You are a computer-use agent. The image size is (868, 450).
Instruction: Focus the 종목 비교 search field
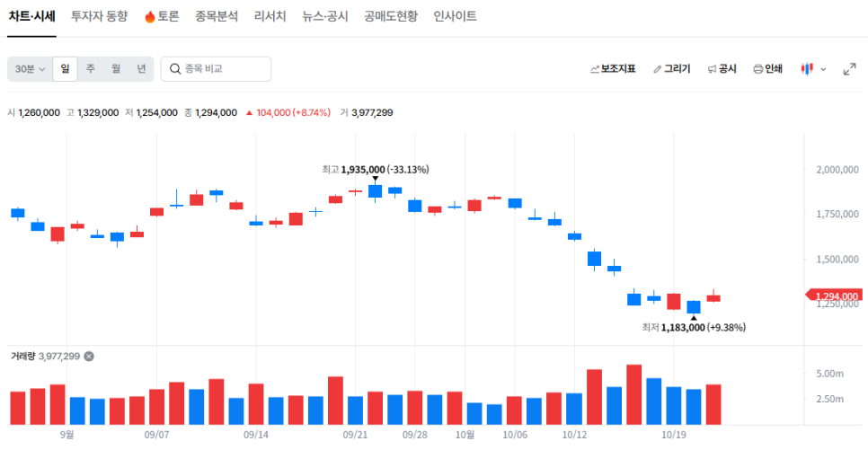coord(216,69)
